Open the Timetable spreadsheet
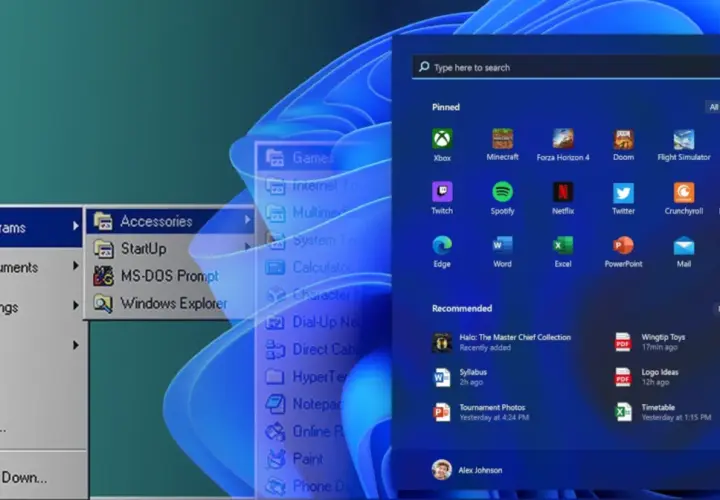The width and height of the screenshot is (720, 500). pos(663,412)
